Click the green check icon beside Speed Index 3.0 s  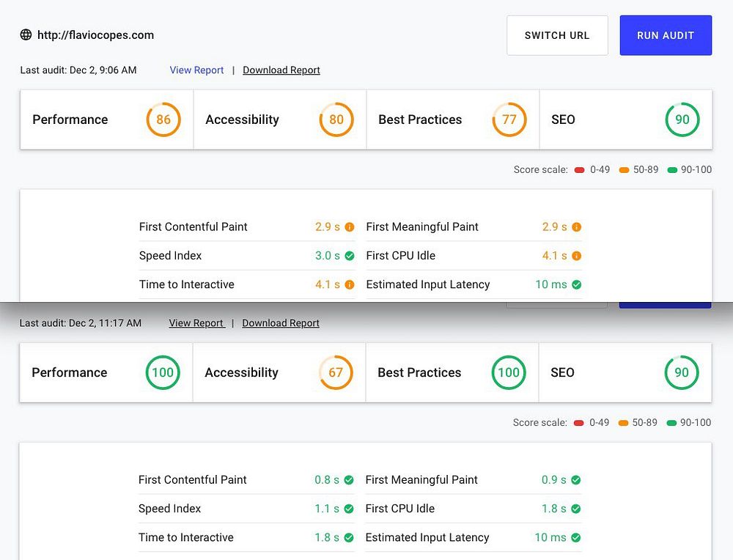[x=350, y=256]
